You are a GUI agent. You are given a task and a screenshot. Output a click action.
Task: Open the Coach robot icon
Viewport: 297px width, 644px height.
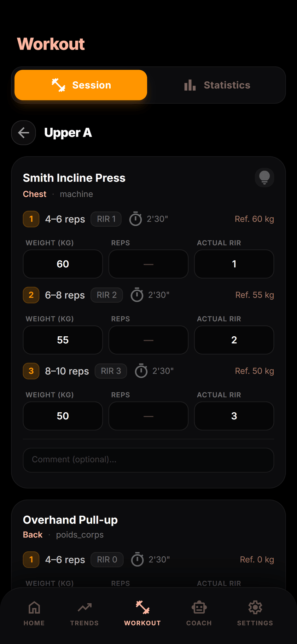[x=199, y=613]
